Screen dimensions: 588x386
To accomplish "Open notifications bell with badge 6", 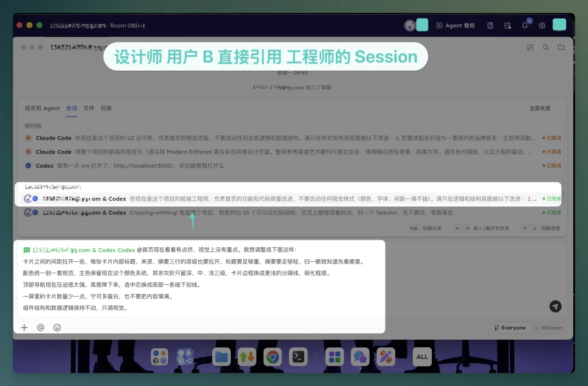I will click(525, 25).
